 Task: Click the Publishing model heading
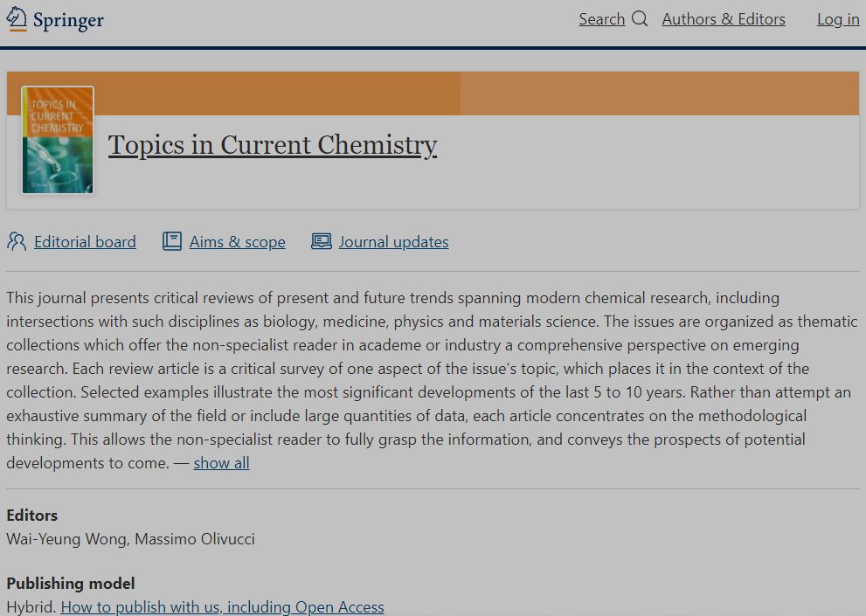point(71,583)
